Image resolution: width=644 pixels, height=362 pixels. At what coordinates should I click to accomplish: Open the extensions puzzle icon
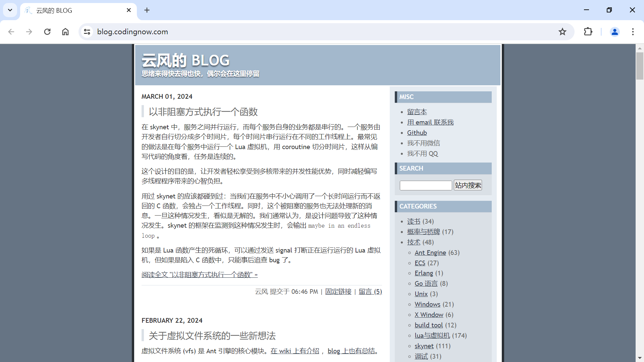click(588, 32)
